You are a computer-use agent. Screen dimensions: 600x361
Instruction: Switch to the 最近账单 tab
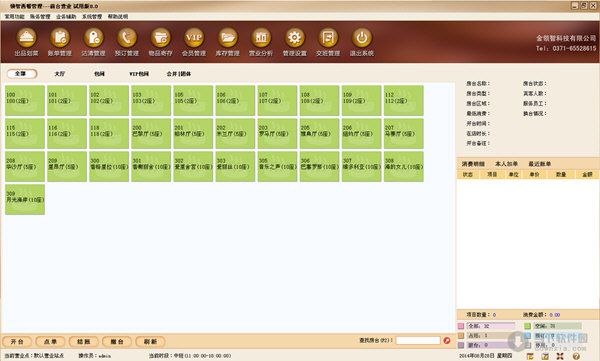540,164
